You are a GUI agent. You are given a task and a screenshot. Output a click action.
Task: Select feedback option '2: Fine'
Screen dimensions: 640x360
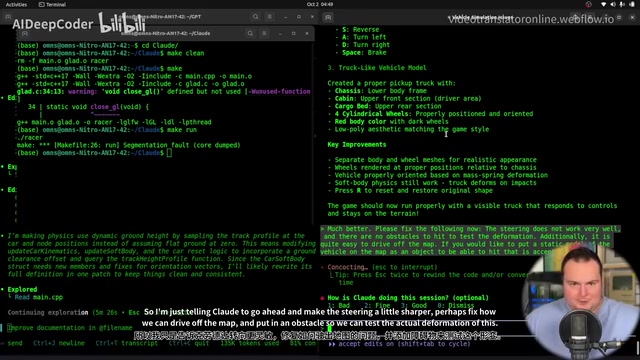[x=377, y=305]
